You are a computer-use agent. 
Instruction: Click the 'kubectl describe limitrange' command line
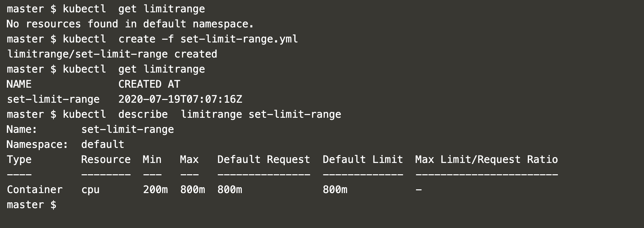click(x=202, y=114)
